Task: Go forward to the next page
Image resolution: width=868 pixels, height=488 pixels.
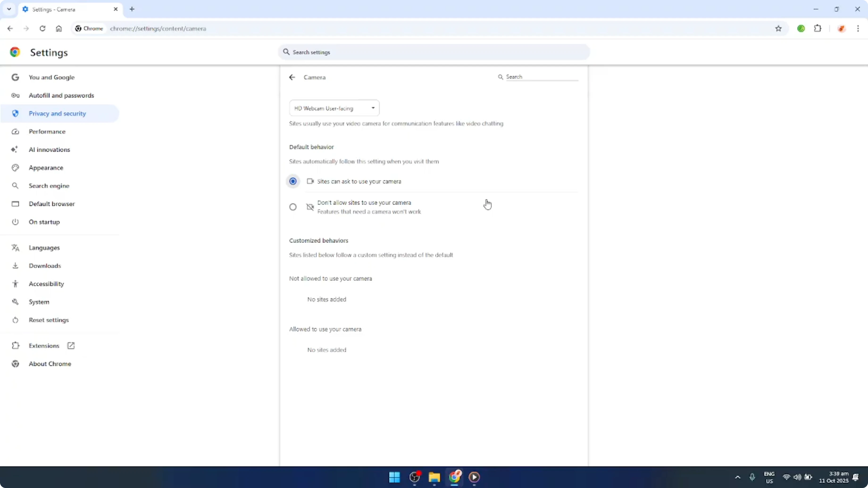Action: coord(26,29)
